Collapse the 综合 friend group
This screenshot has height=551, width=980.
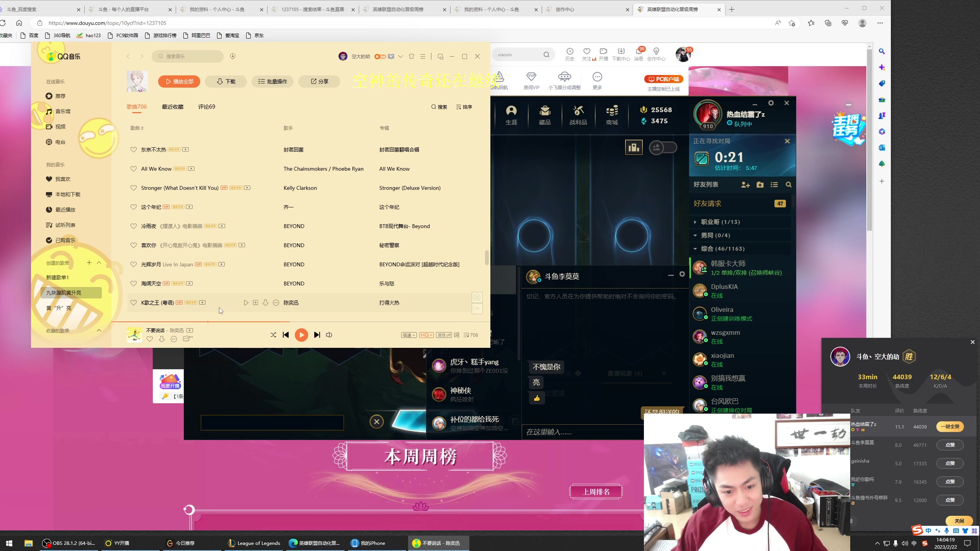point(740,249)
